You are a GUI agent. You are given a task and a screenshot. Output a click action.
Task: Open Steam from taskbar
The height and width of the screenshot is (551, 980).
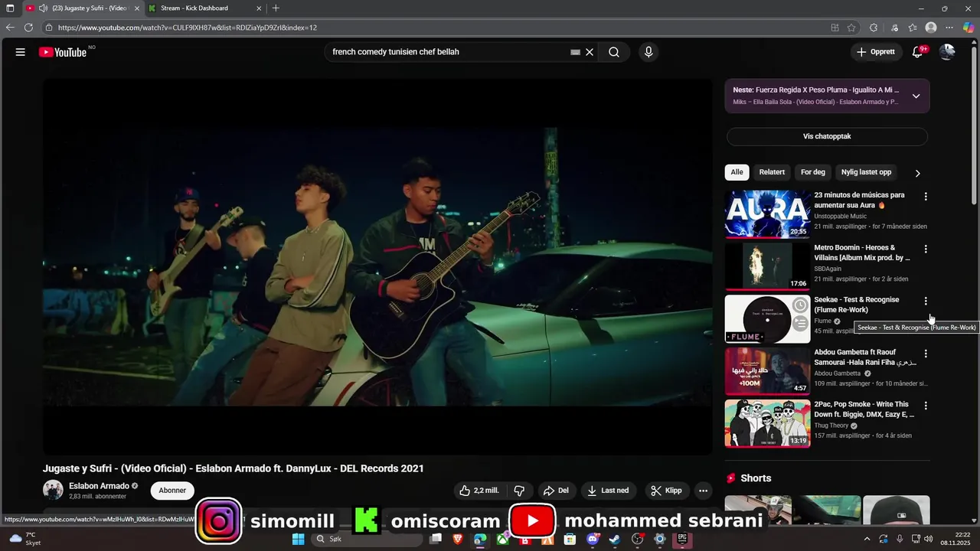(x=615, y=540)
